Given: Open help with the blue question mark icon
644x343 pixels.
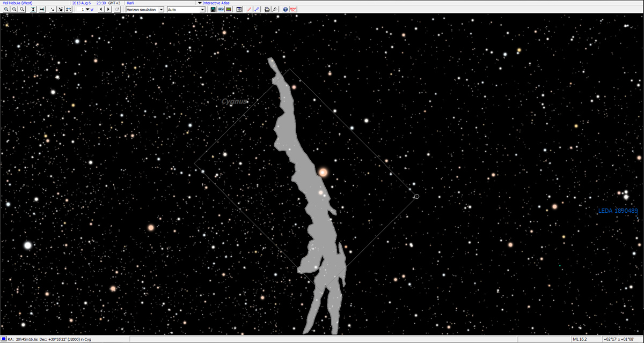Looking at the screenshot, I should point(285,10).
